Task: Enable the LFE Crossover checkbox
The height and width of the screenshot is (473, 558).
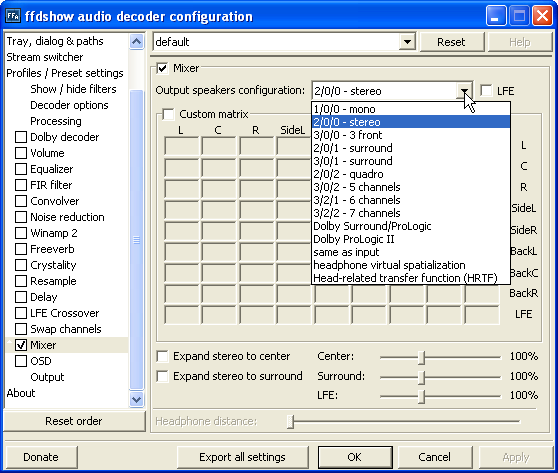Action: pos(21,313)
